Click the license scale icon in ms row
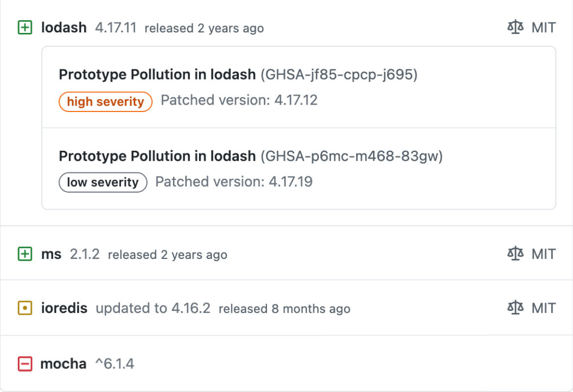This screenshot has height=392, width=573. click(515, 253)
